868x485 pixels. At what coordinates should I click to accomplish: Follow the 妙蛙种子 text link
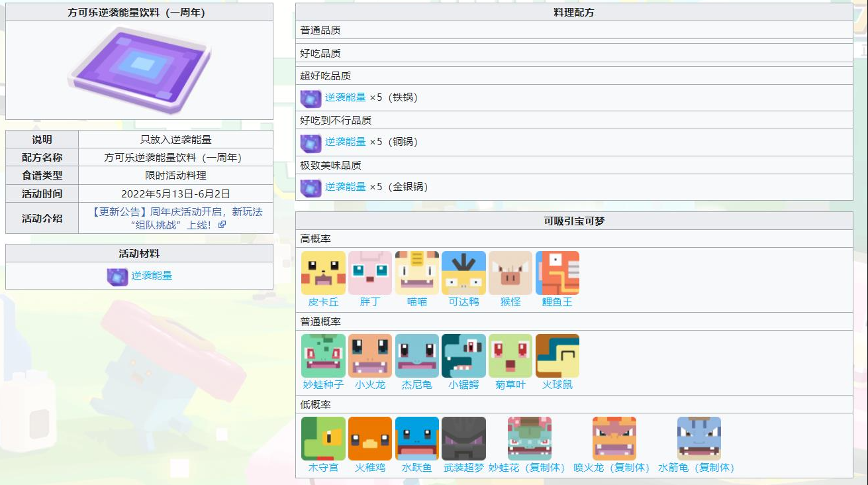tap(323, 385)
